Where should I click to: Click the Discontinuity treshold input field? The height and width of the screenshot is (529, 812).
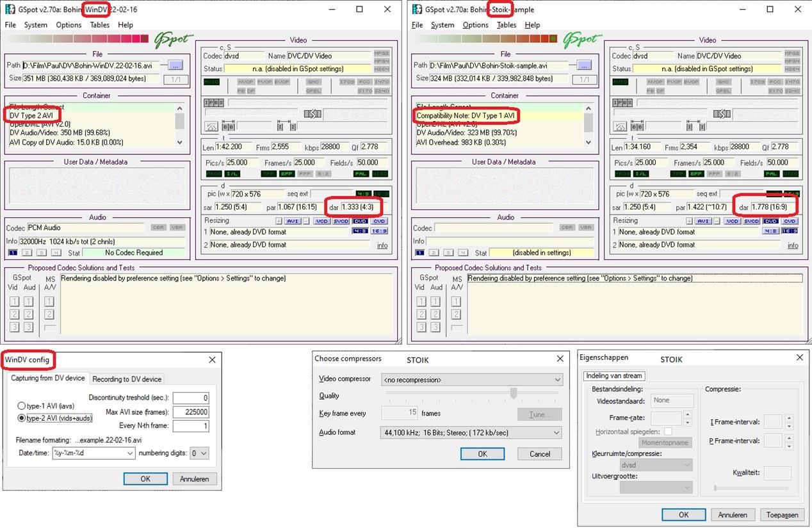pos(190,398)
